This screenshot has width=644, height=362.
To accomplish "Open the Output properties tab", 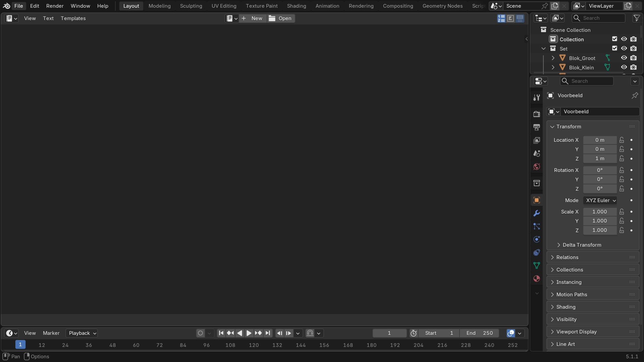I will [x=537, y=127].
